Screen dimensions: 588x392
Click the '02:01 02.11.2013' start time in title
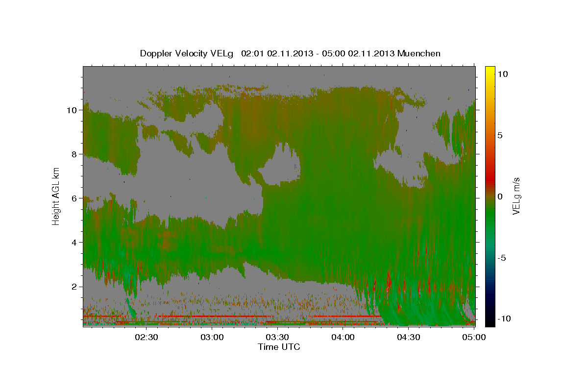click(x=276, y=53)
